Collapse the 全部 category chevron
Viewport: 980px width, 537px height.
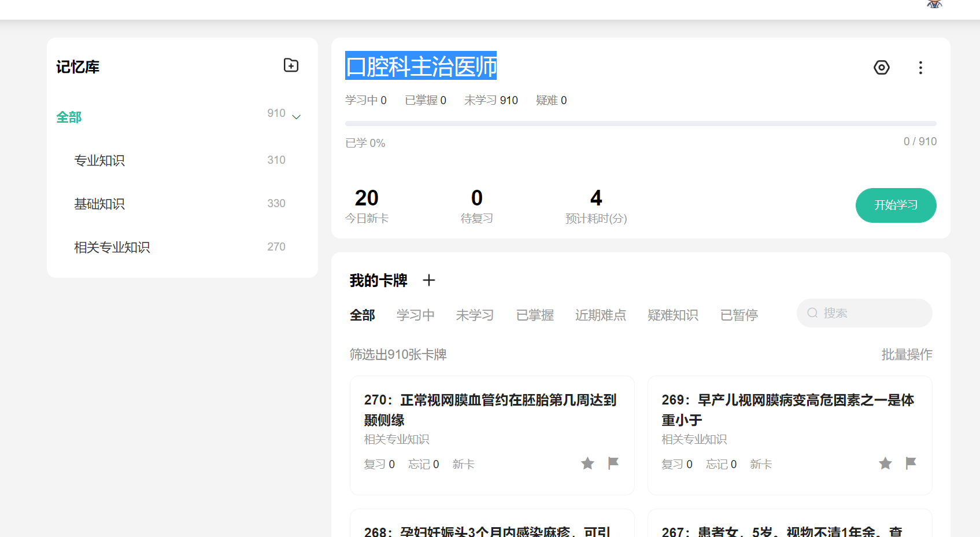297,117
